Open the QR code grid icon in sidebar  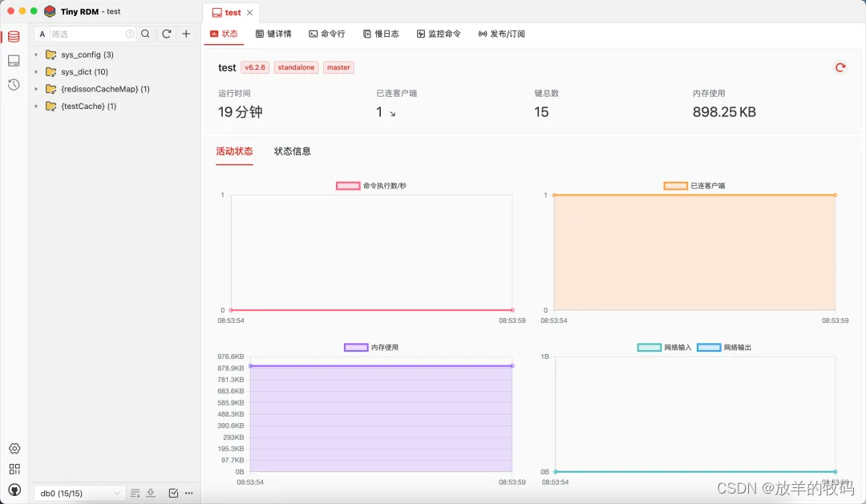pyautogui.click(x=14, y=470)
